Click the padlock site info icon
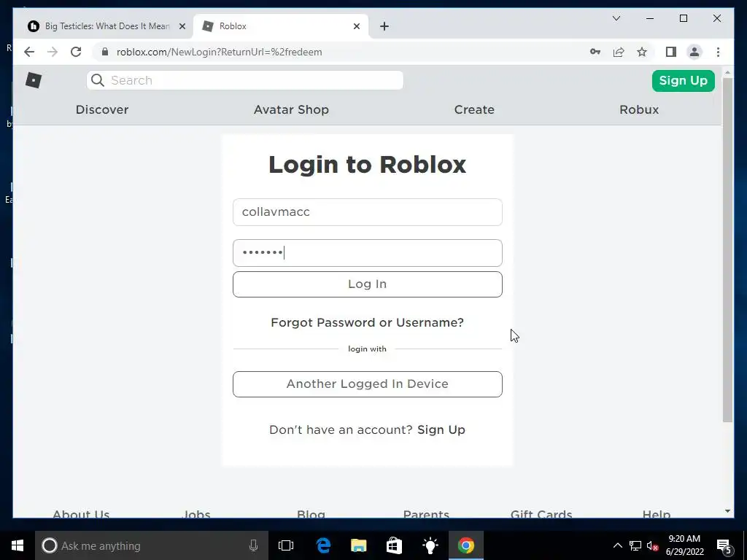 coord(105,52)
